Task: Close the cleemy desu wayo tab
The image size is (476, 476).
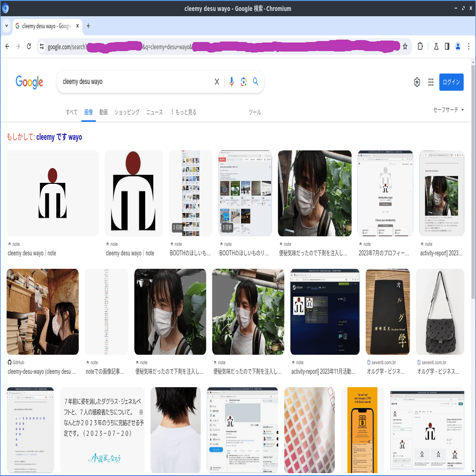Action: [x=77, y=26]
